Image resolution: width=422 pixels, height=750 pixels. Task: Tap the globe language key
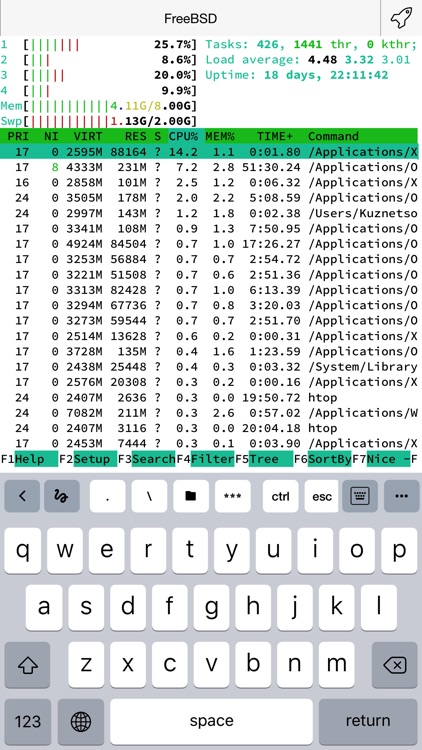[x=81, y=722]
